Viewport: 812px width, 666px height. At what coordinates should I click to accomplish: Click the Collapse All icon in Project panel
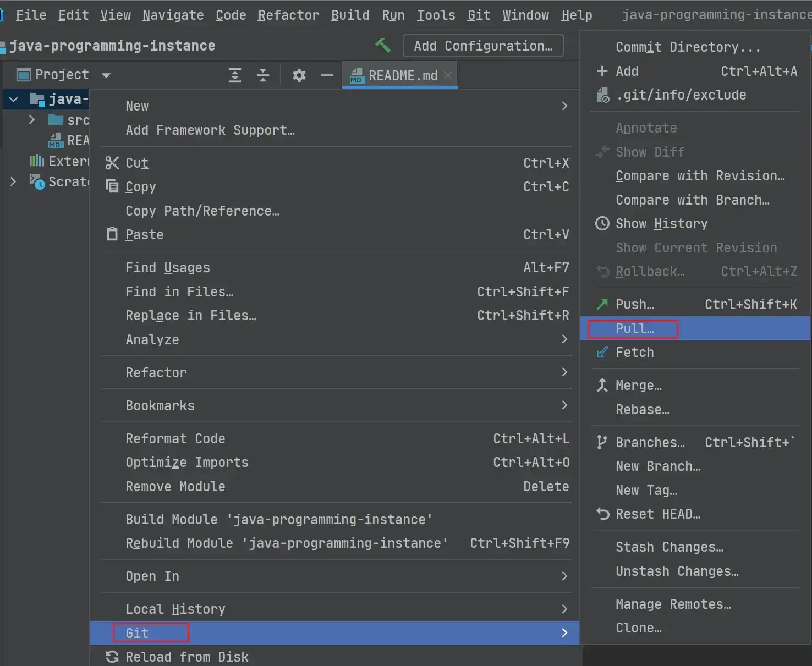click(263, 75)
